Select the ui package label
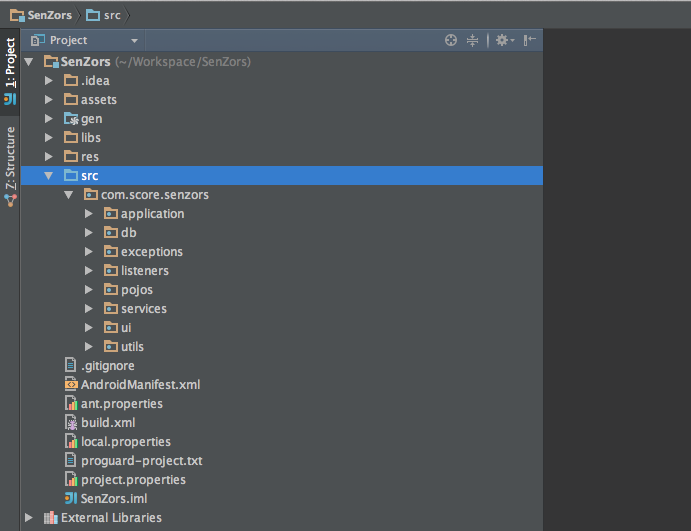Screen dimensions: 691x531 pyautogui.click(x=126, y=327)
